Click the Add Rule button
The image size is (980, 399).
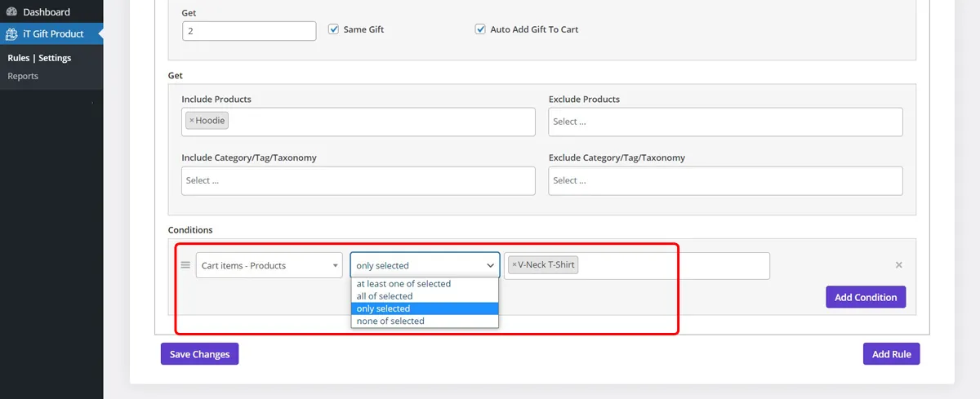click(891, 354)
